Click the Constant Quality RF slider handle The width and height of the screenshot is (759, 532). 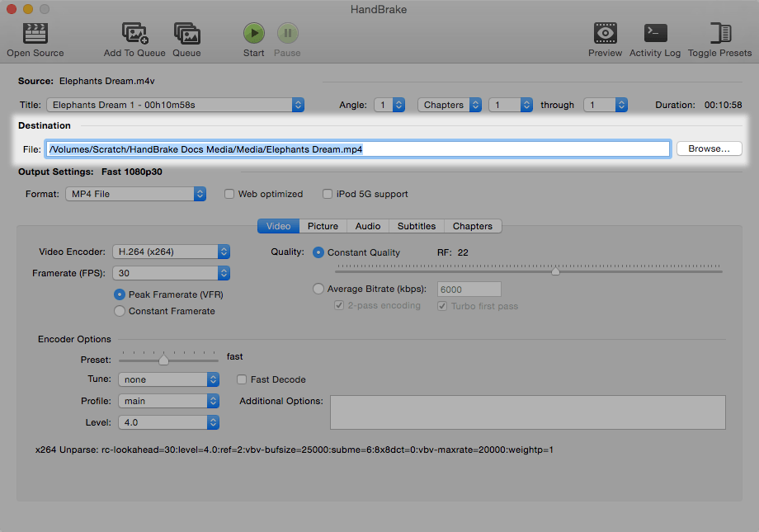pyautogui.click(x=555, y=271)
